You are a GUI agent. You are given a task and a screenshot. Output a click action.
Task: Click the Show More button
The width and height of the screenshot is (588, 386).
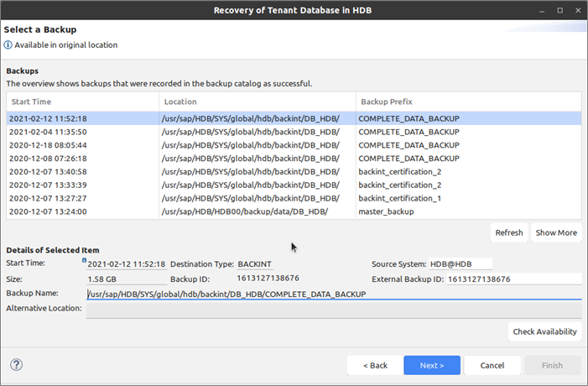(x=556, y=232)
